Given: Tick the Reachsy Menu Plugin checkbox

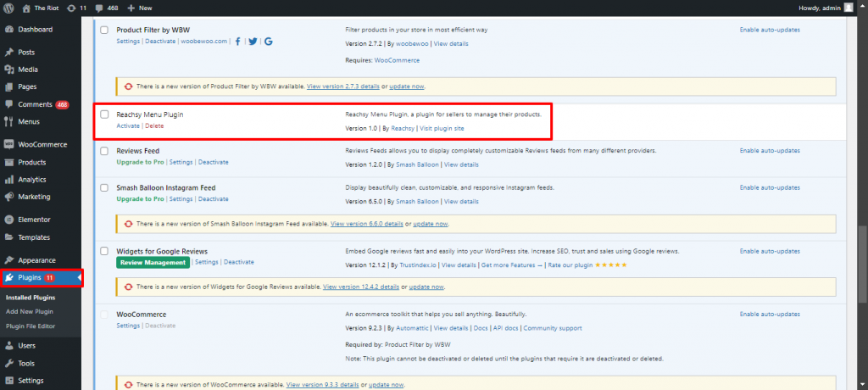Looking at the screenshot, I should pos(104,114).
